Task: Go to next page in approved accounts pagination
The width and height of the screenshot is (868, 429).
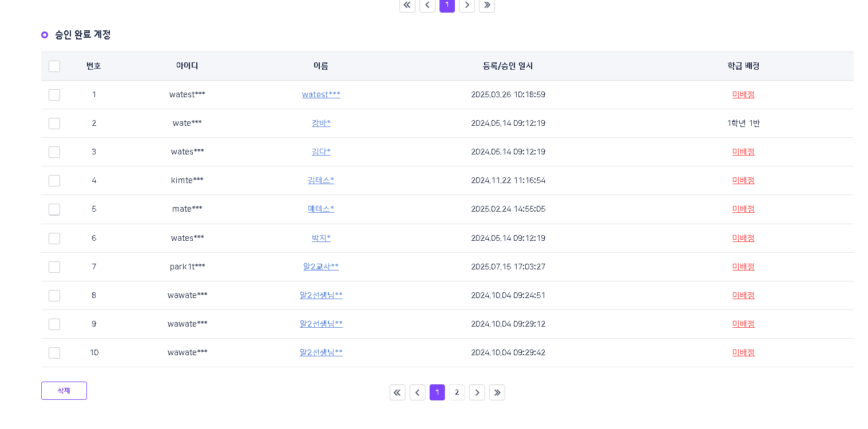Action: click(477, 392)
